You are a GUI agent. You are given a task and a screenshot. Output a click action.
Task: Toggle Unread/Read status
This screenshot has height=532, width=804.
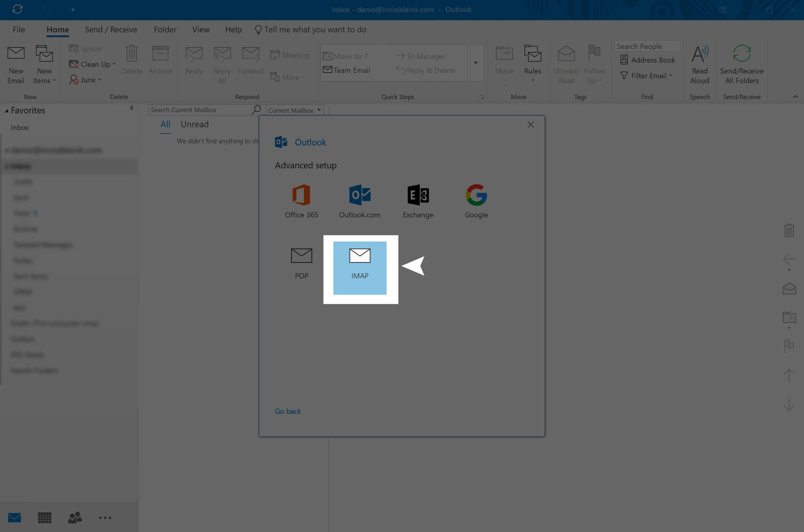[566, 65]
